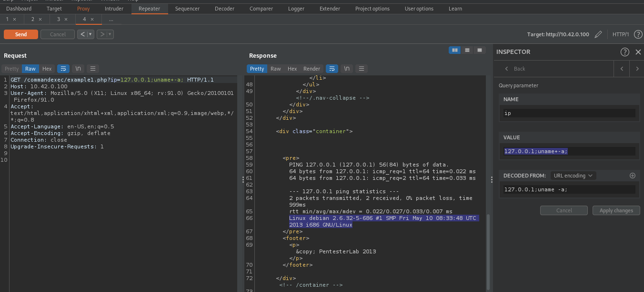Open the Intruder tab

[114, 9]
